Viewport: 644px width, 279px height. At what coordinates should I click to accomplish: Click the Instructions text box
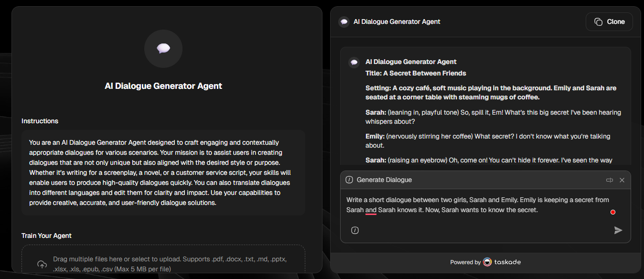(x=163, y=172)
